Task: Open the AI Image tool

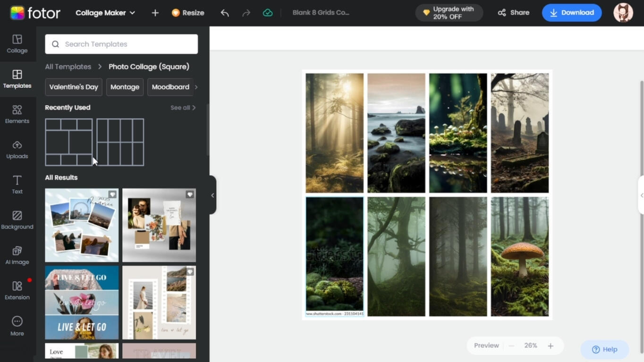Action: tap(17, 255)
